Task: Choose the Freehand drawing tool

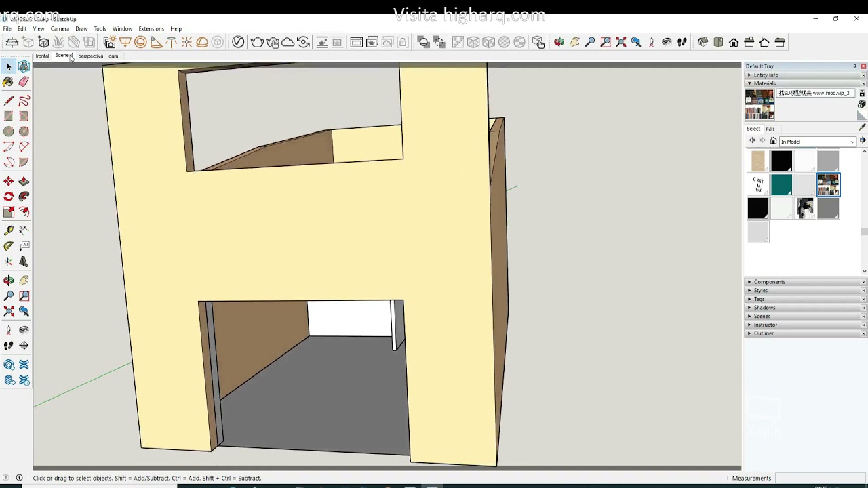Action: coord(24,101)
